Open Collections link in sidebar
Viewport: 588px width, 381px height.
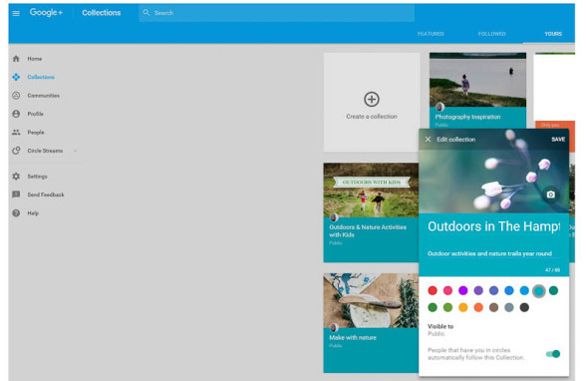pyautogui.click(x=41, y=77)
